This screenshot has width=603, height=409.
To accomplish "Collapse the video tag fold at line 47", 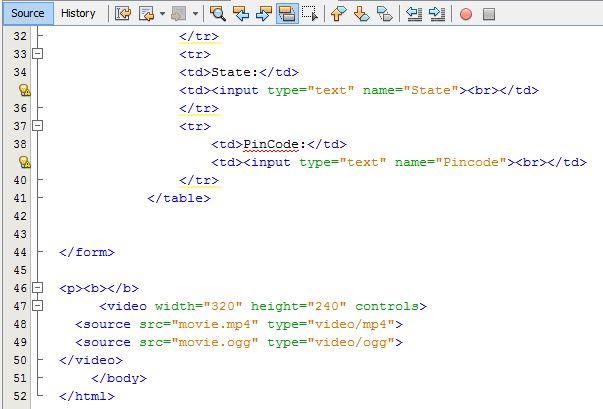I will (x=37, y=306).
